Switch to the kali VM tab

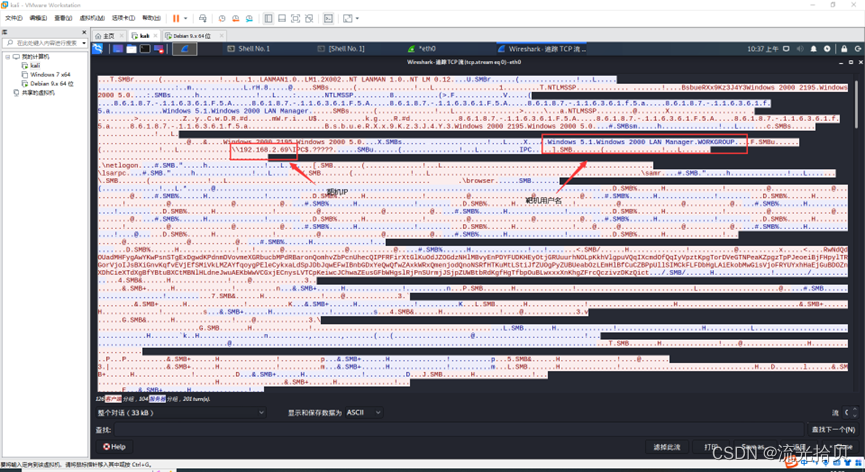coord(145,35)
